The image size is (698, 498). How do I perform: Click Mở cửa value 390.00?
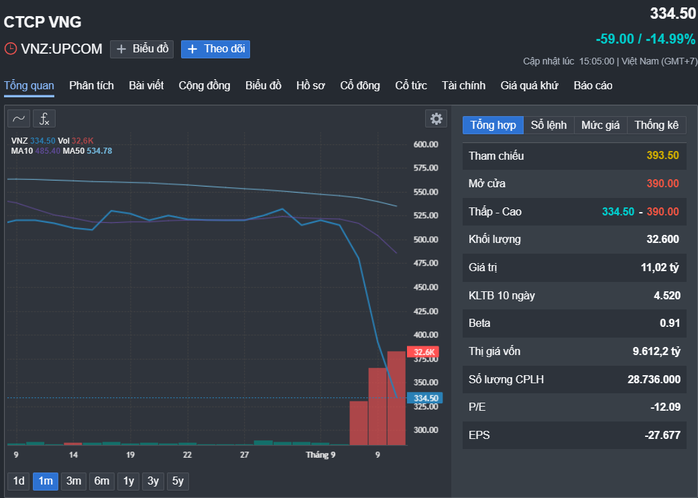pos(662,183)
